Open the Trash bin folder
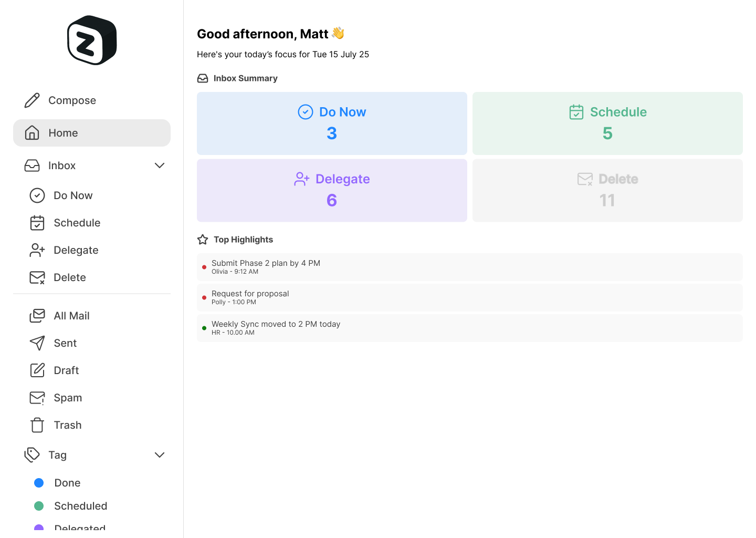 tap(67, 425)
